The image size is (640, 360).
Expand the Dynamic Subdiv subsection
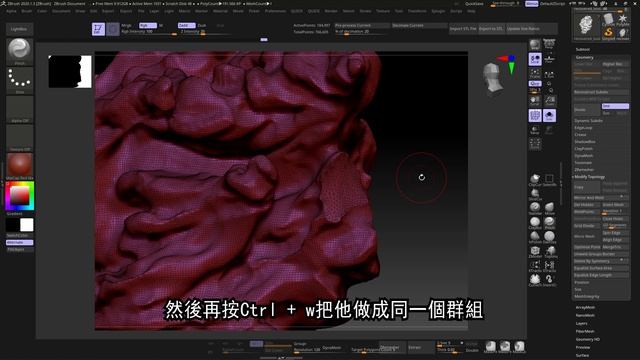click(x=589, y=121)
